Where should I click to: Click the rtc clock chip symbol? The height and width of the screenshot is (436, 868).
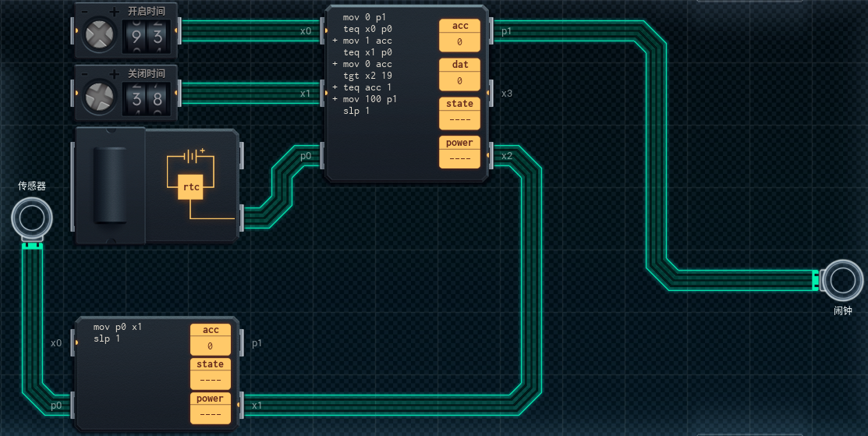coord(191,187)
